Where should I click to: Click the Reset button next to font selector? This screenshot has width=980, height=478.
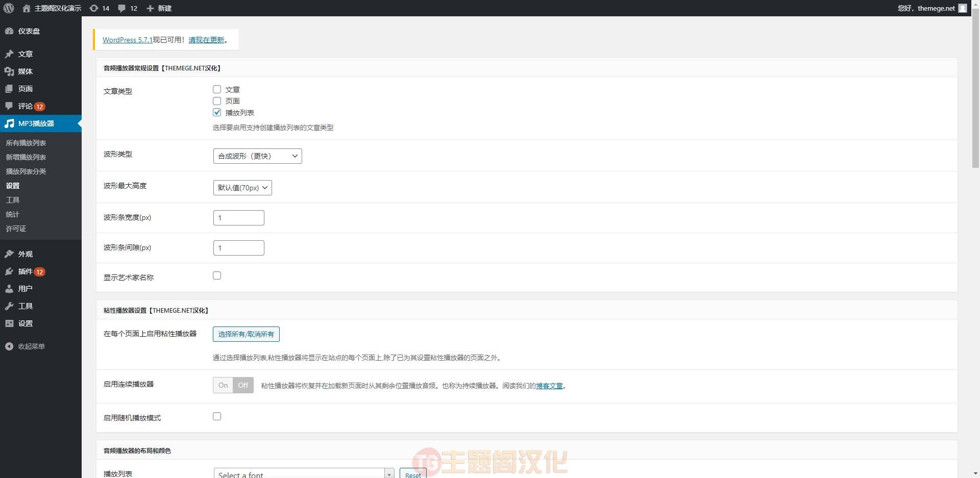tap(413, 474)
